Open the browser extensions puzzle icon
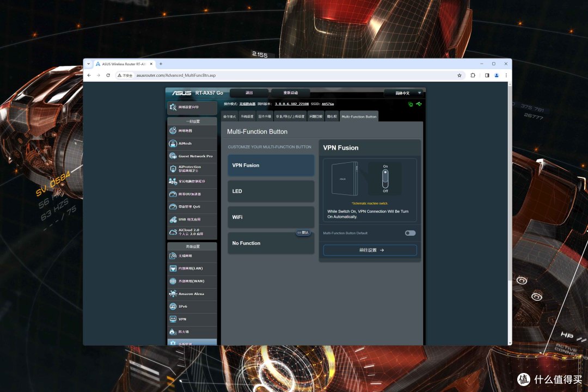 [x=473, y=75]
